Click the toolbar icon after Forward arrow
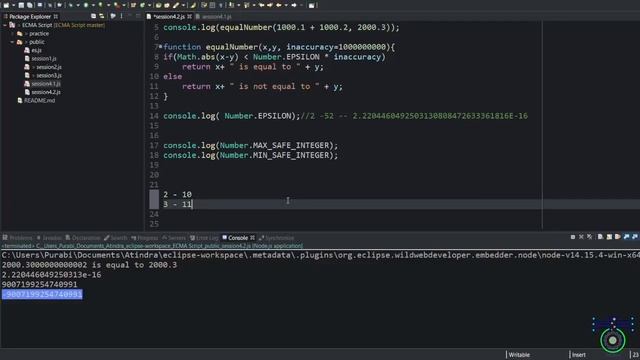 click(x=311, y=5)
